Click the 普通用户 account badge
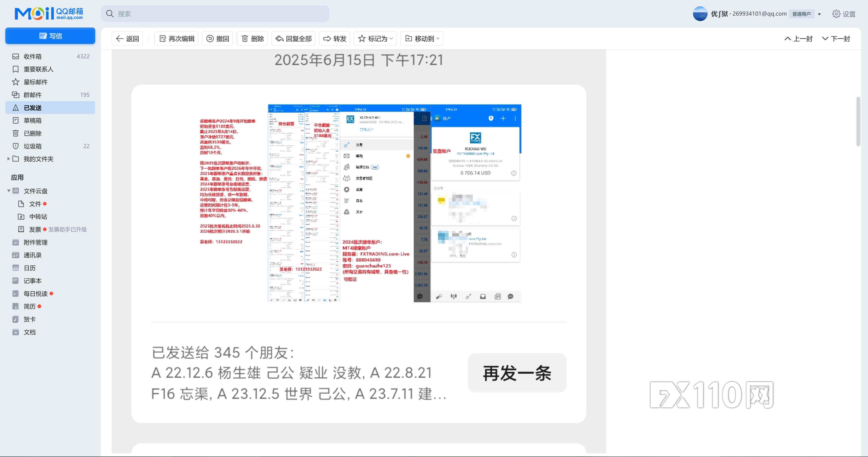The width and height of the screenshot is (868, 457). (x=801, y=14)
